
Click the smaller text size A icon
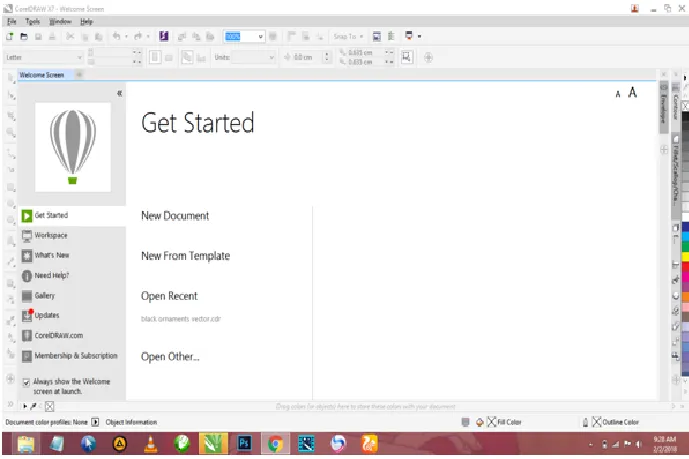click(618, 94)
